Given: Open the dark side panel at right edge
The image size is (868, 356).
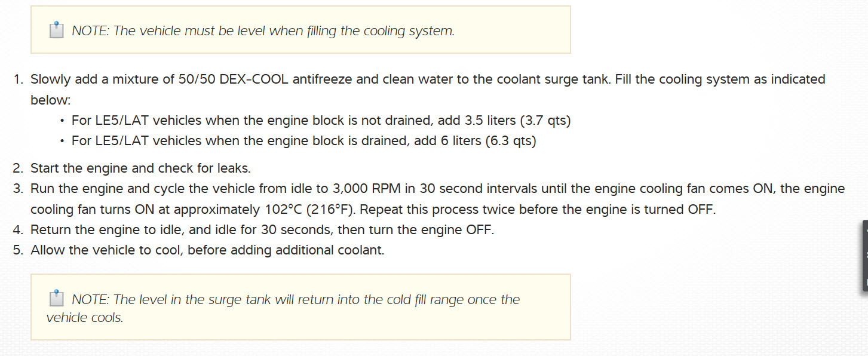Looking at the screenshot, I should (864, 256).
